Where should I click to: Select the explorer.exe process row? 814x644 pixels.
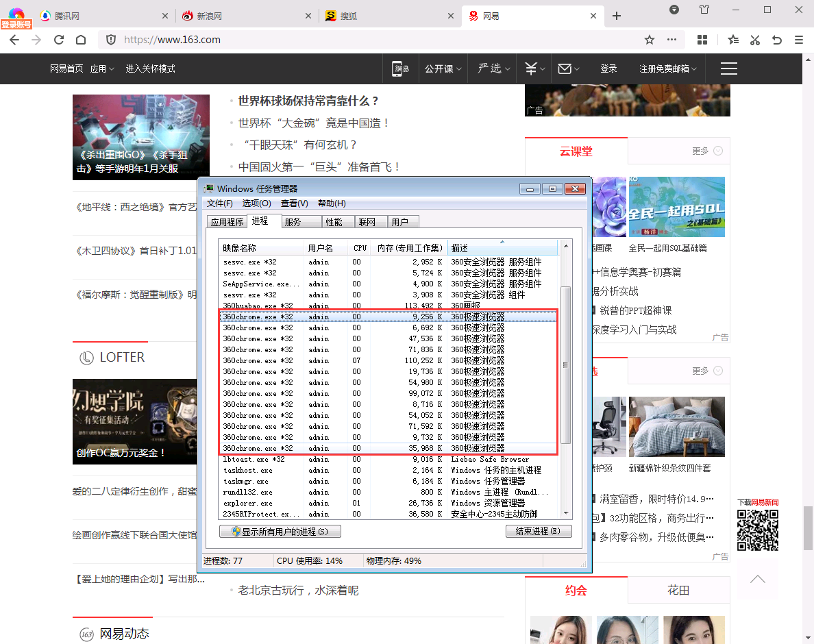pyautogui.click(x=388, y=503)
